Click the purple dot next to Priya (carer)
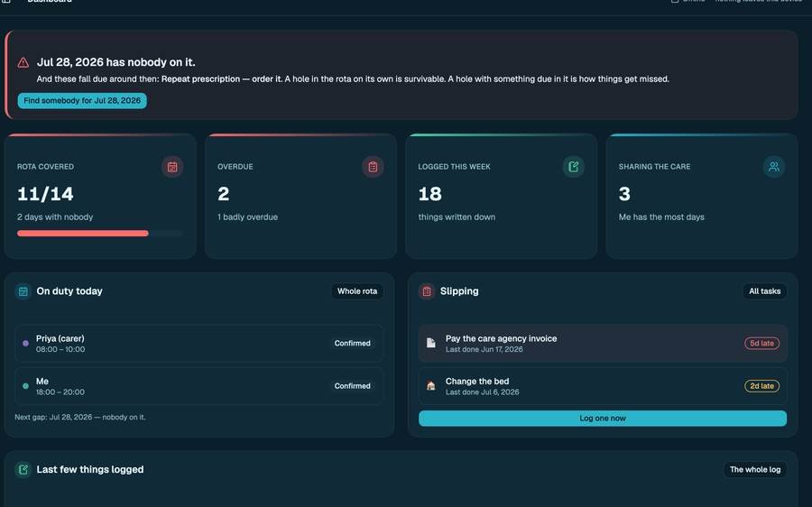Screen dimensions: 812x507 pos(26,344)
